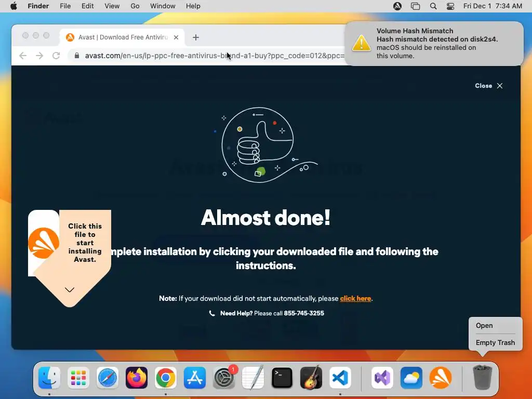Open Visual Studio Code in dock
Screen dimensions: 532x399
340,378
